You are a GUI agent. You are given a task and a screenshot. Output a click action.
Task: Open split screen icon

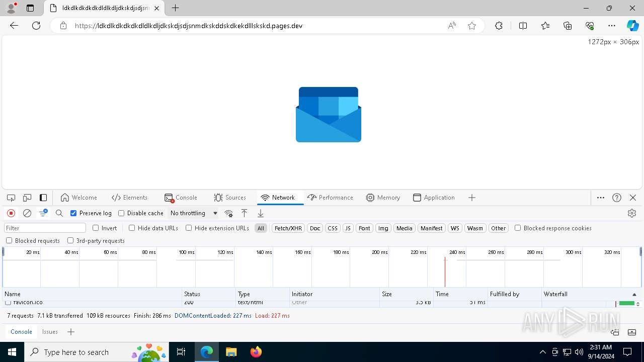click(523, 26)
